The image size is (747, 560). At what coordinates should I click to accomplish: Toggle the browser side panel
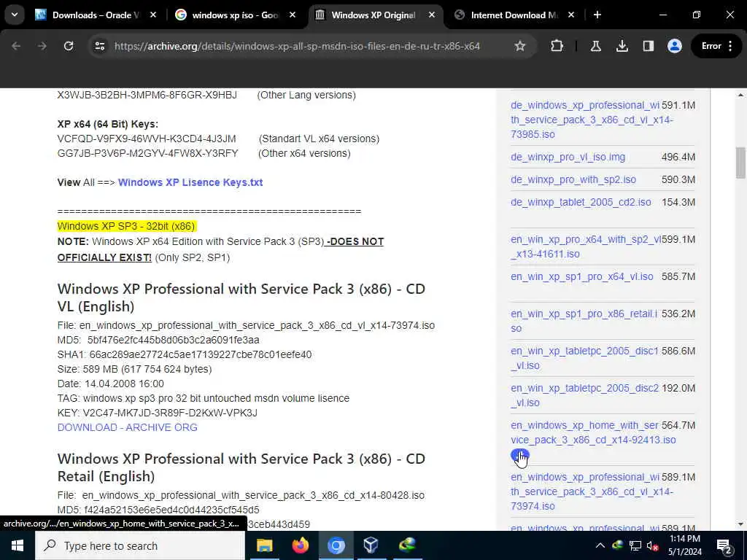point(648,46)
